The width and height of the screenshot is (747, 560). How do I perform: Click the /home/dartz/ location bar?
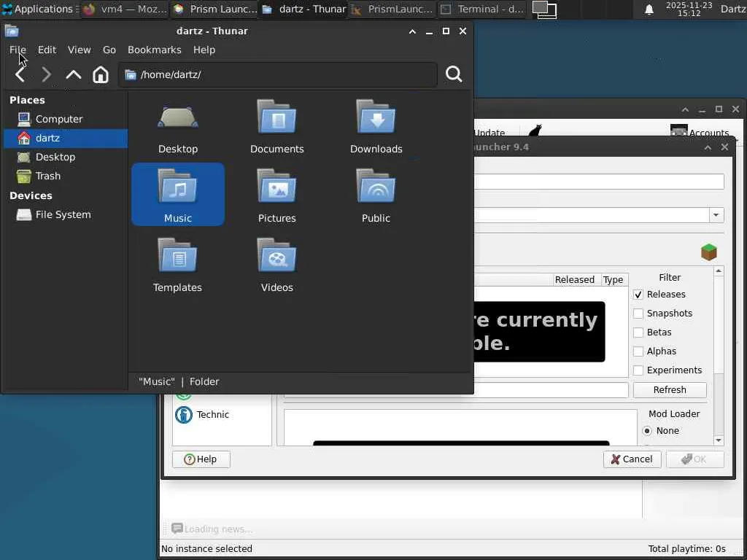pyautogui.click(x=278, y=75)
